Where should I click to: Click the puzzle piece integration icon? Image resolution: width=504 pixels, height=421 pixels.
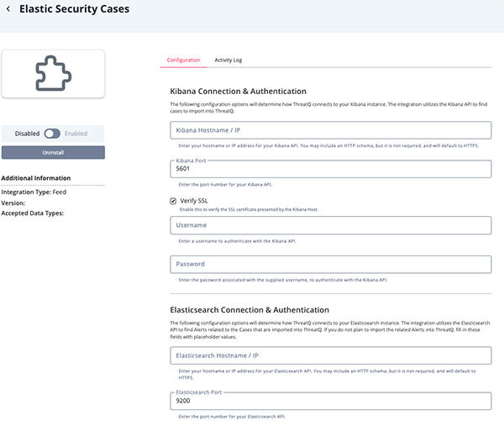point(53,74)
